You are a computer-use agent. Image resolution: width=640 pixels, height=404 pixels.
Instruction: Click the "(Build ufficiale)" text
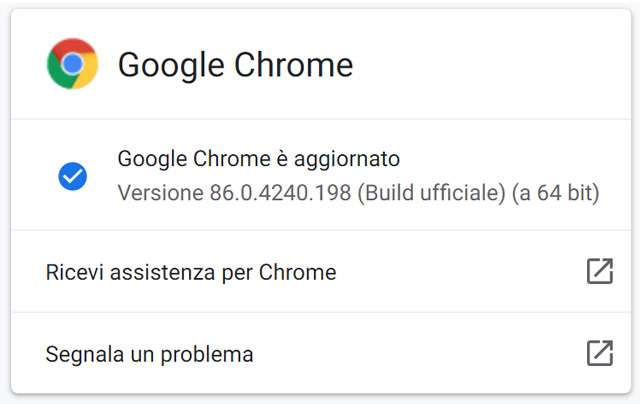pyautogui.click(x=427, y=192)
